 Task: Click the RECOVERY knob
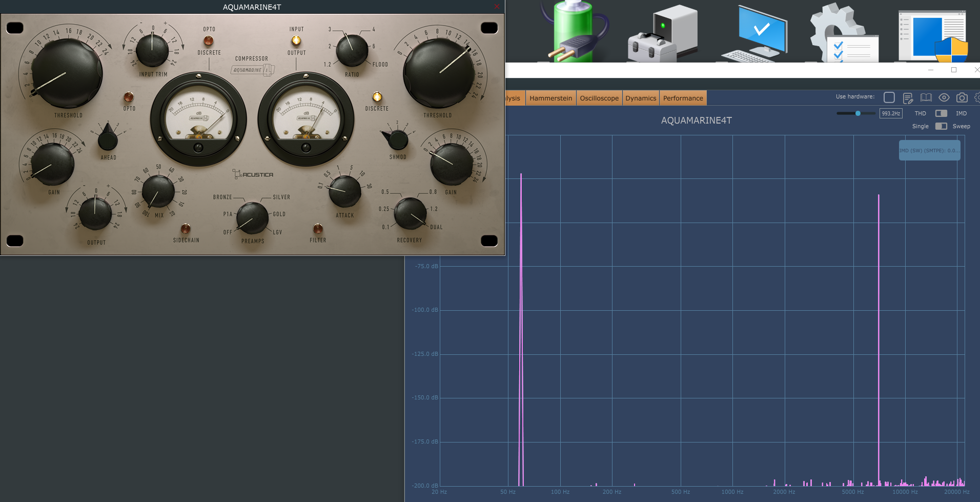[x=410, y=213]
